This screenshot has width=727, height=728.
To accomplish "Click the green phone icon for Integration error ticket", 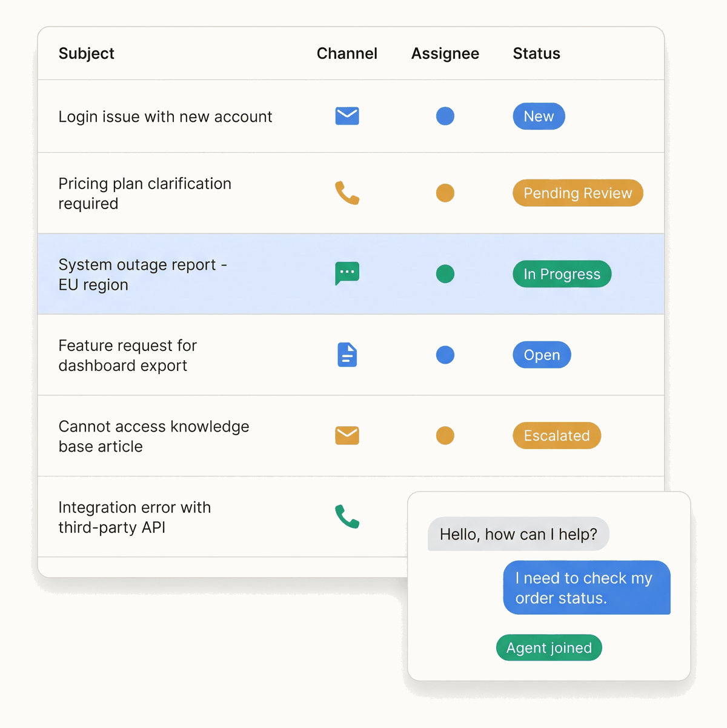I will (x=347, y=516).
